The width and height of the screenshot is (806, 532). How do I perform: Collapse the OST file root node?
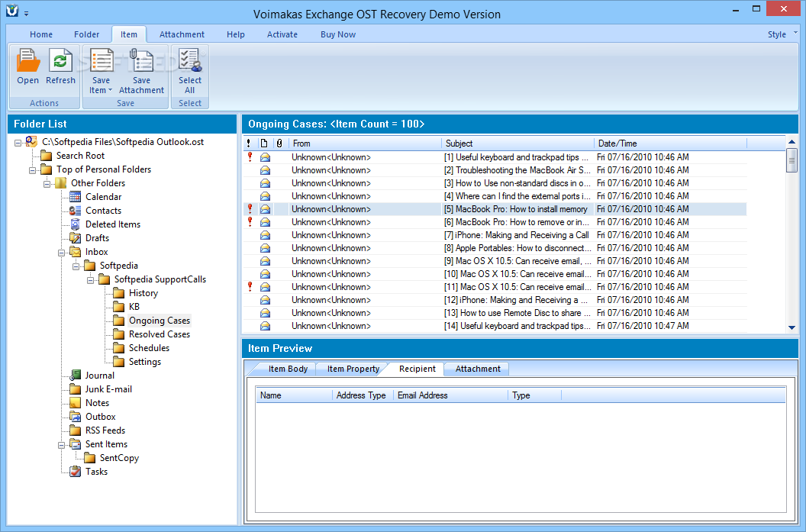tap(18, 143)
